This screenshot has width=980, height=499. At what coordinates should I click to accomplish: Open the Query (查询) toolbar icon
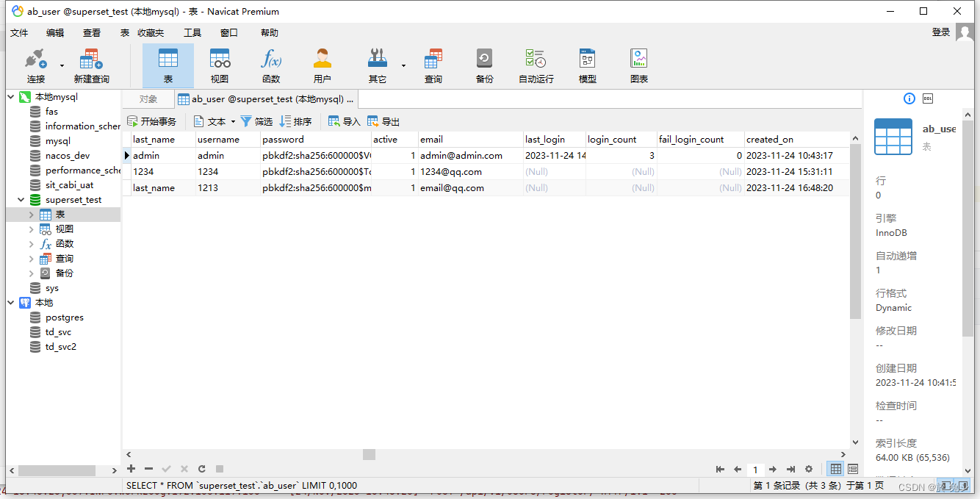click(x=433, y=66)
